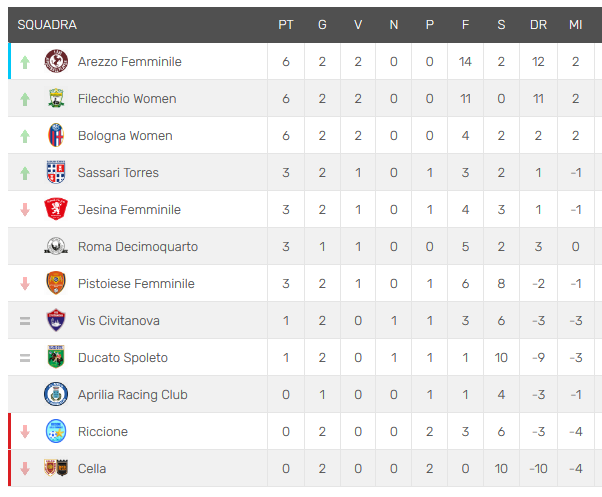602x497 pixels.
Task: Select Arezzo Femminile's goals scored value 14
Action: click(x=465, y=61)
